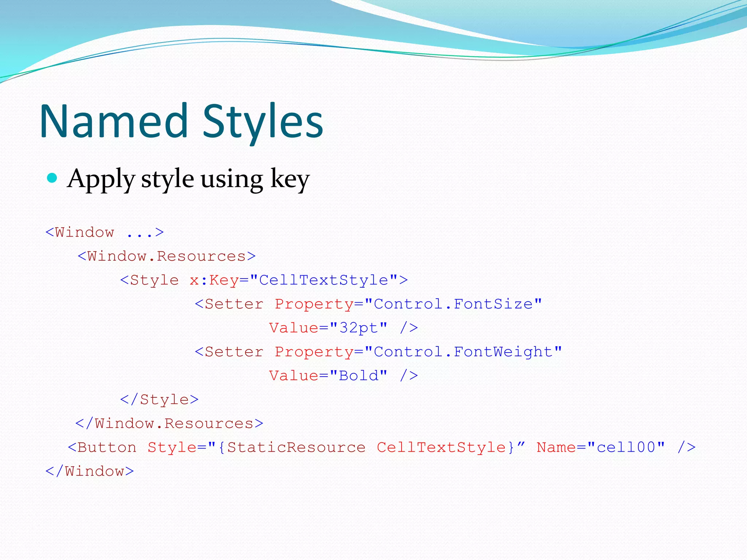Image resolution: width=747 pixels, height=560 pixels.
Task: Click the Value="32pt" code line
Action: coord(343,328)
